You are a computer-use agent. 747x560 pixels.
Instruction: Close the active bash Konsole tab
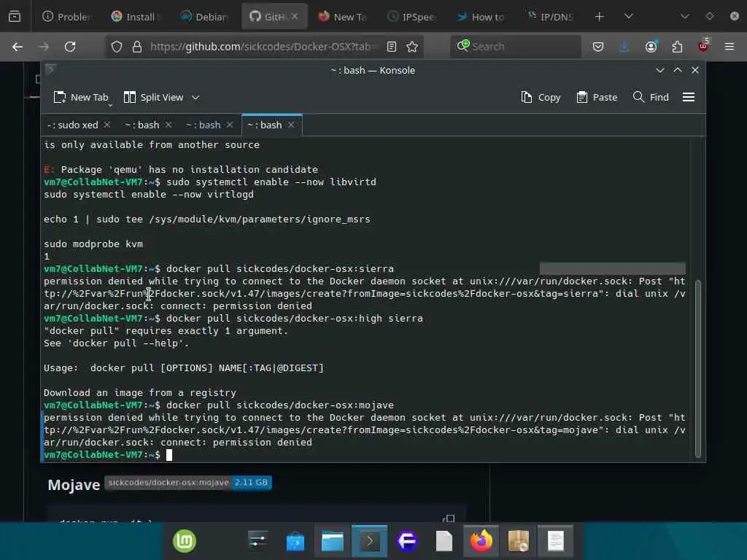click(x=291, y=125)
